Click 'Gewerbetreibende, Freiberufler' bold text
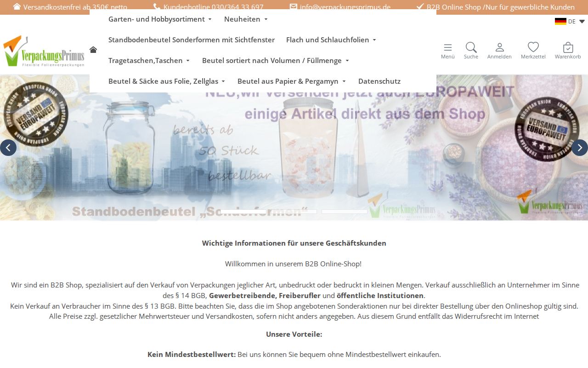This screenshot has width=588, height=368. (x=265, y=295)
